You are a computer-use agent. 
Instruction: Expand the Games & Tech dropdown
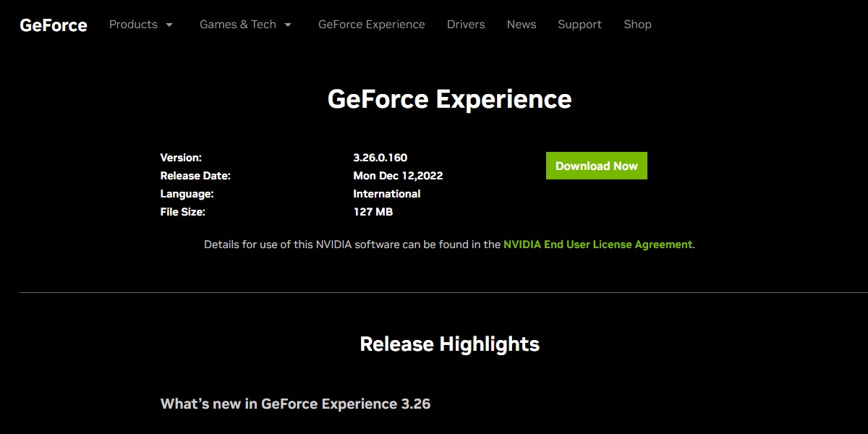[237, 24]
